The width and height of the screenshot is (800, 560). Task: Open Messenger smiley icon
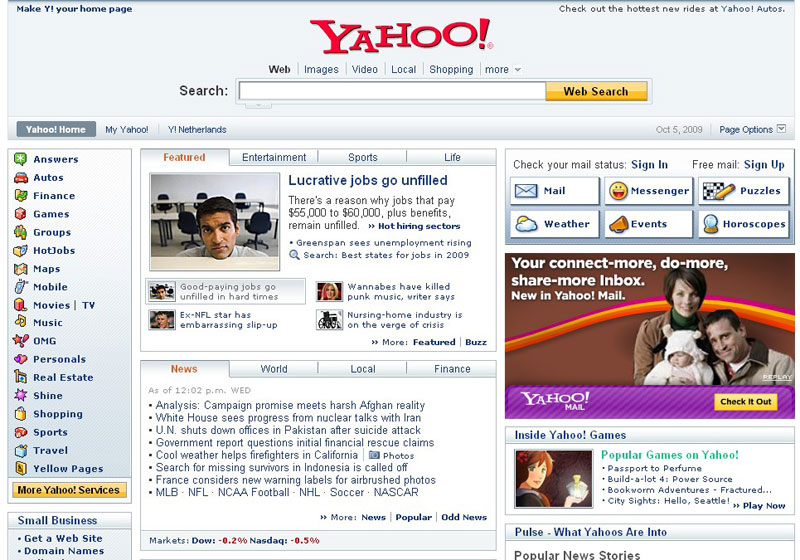coord(618,191)
